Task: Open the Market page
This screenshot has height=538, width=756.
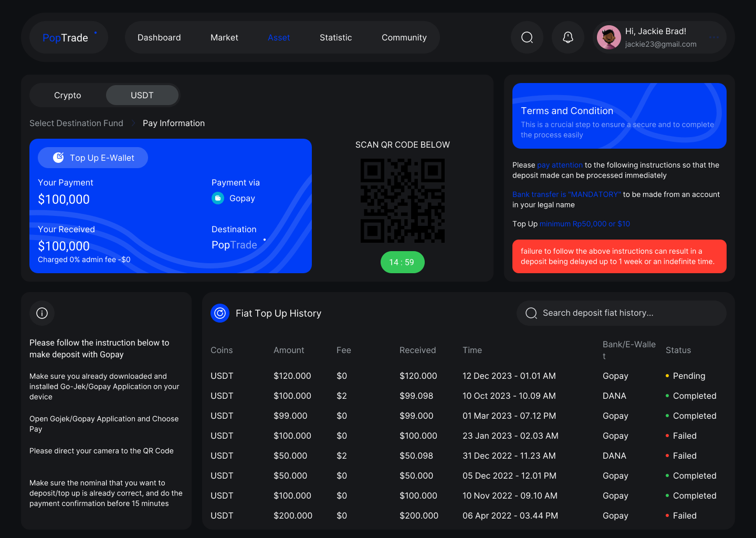Action: click(x=224, y=38)
